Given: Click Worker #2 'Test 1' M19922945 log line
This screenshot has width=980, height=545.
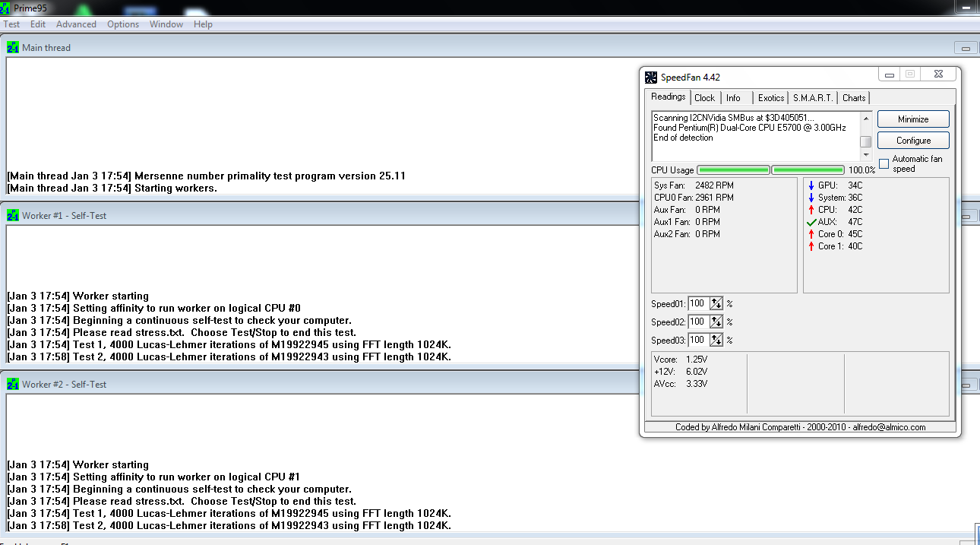Looking at the screenshot, I should pos(229,513).
